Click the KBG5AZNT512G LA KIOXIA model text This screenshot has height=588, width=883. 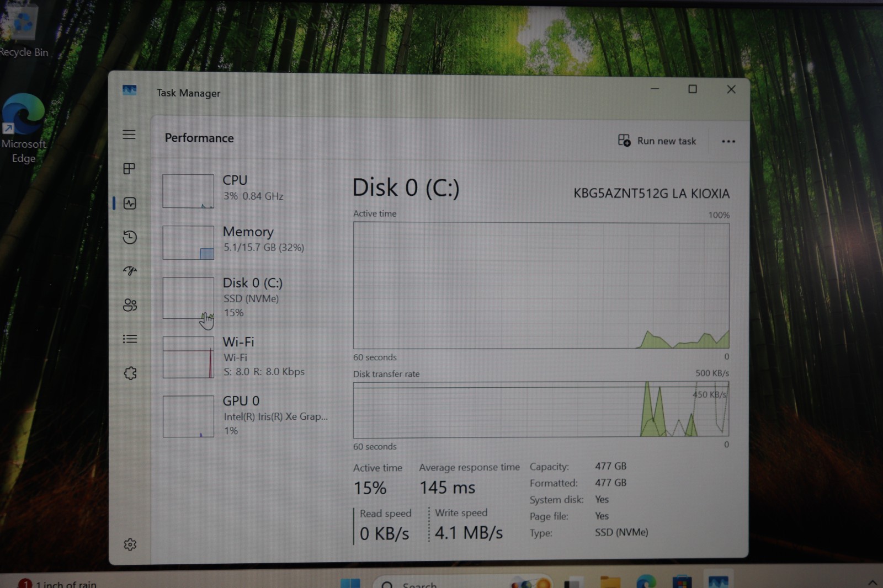coord(651,194)
